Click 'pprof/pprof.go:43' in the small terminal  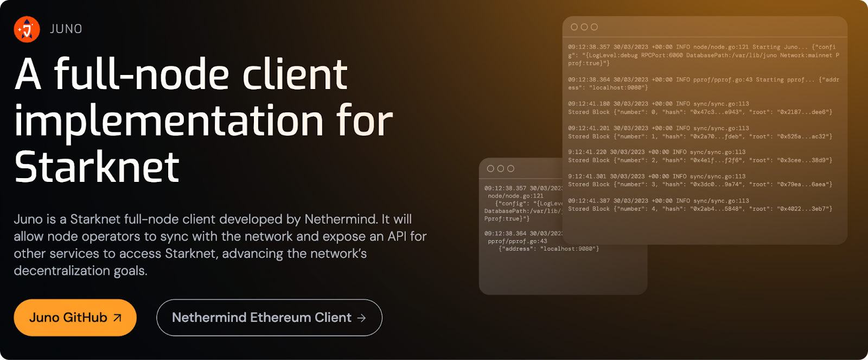518,241
